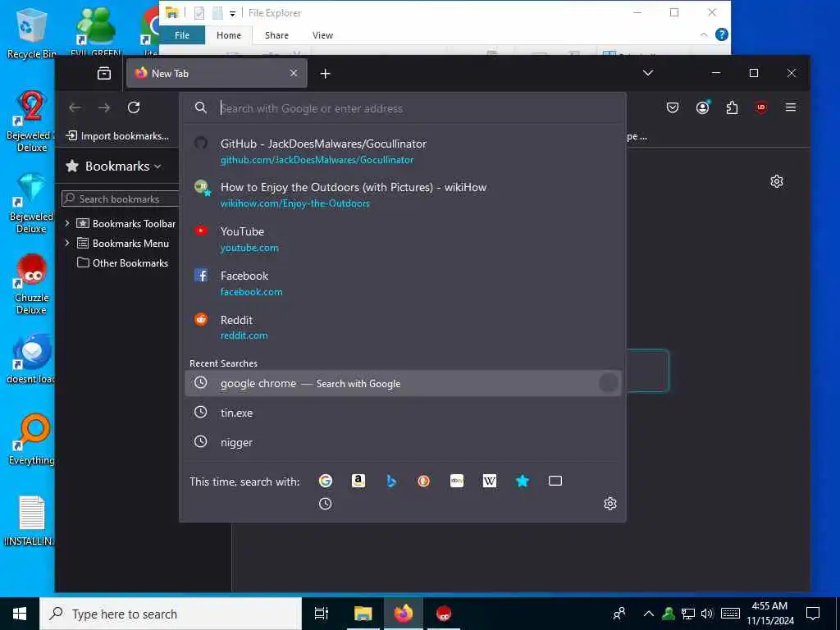Open the uBlock Origin extension icon
The width and height of the screenshot is (840, 630).
(x=761, y=107)
